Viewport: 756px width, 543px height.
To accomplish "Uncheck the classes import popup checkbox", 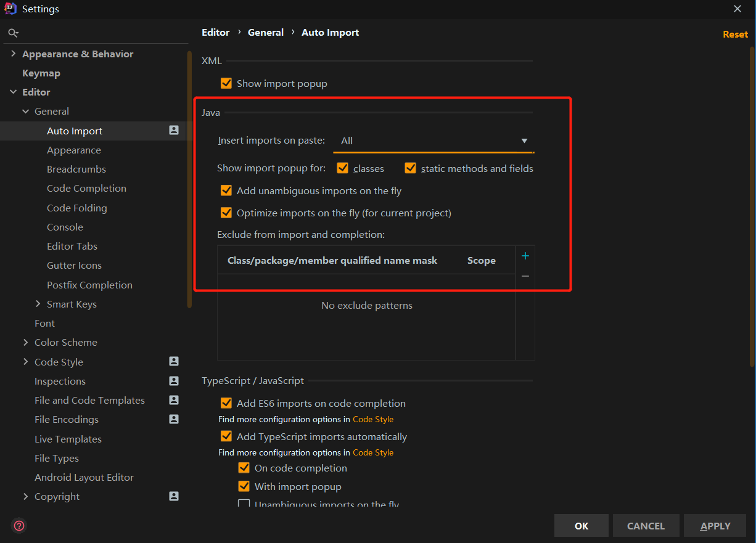I will [343, 168].
